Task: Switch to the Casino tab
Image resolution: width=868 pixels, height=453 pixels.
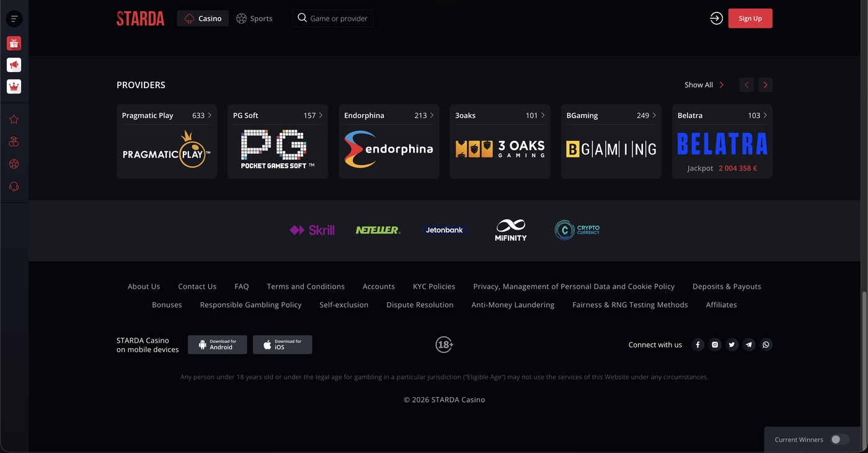Action: [x=203, y=19]
